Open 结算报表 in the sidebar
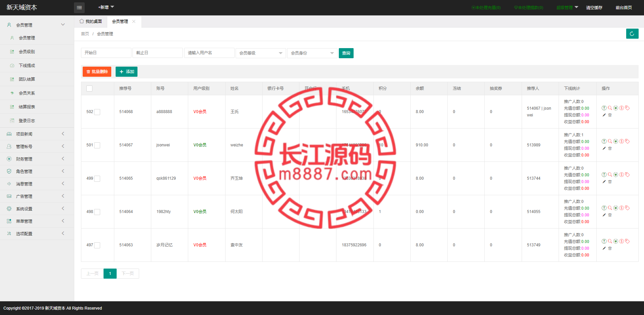 37,107
